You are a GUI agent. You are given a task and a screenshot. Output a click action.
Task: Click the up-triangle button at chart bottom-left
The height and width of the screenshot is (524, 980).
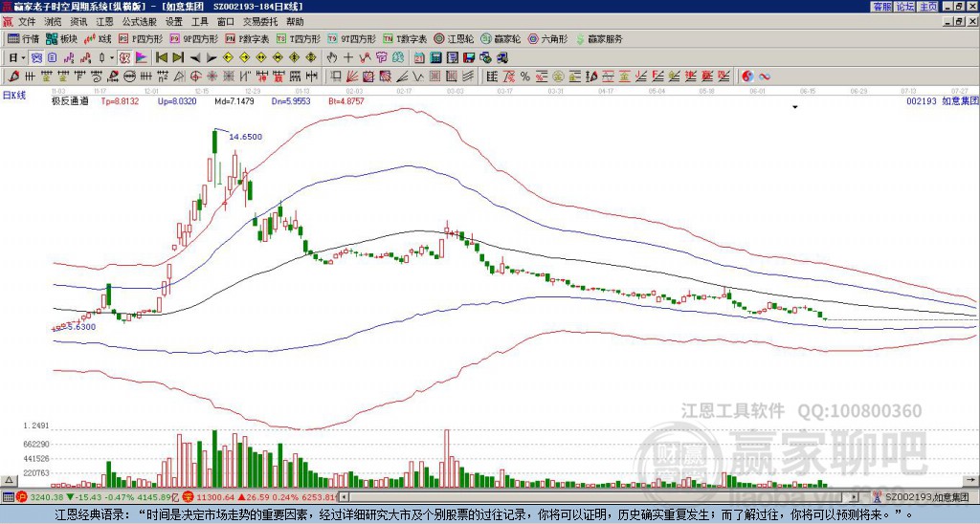[9, 480]
